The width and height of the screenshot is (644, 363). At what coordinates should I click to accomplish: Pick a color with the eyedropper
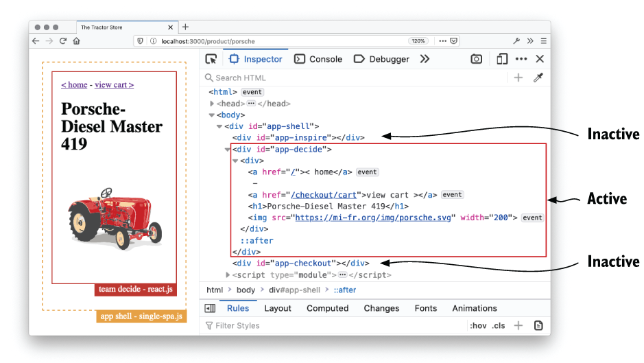click(538, 78)
